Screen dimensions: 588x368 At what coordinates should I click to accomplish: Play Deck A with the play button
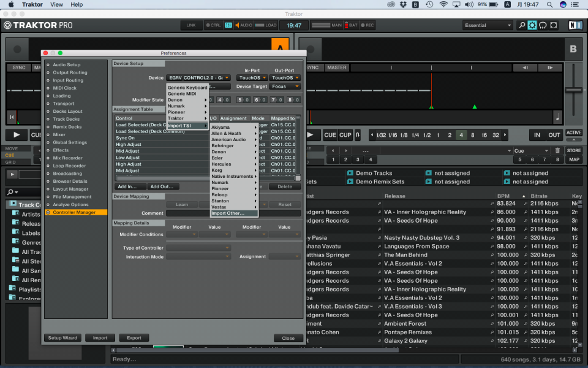click(17, 135)
